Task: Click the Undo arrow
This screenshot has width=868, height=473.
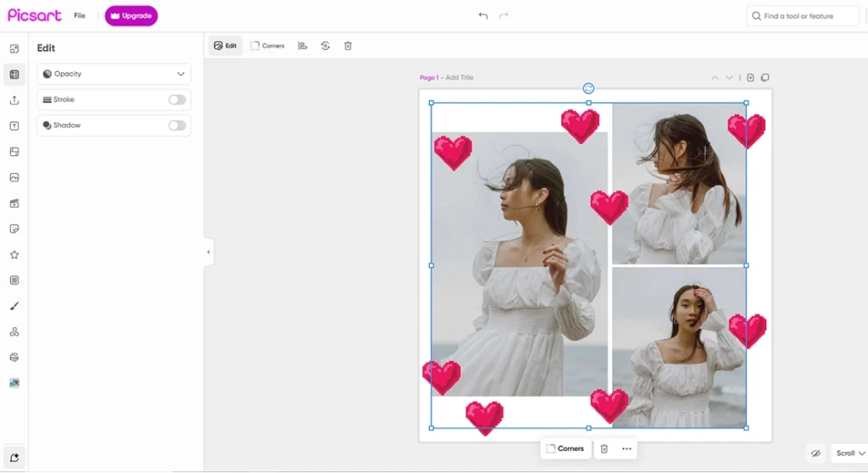Action: click(x=483, y=15)
